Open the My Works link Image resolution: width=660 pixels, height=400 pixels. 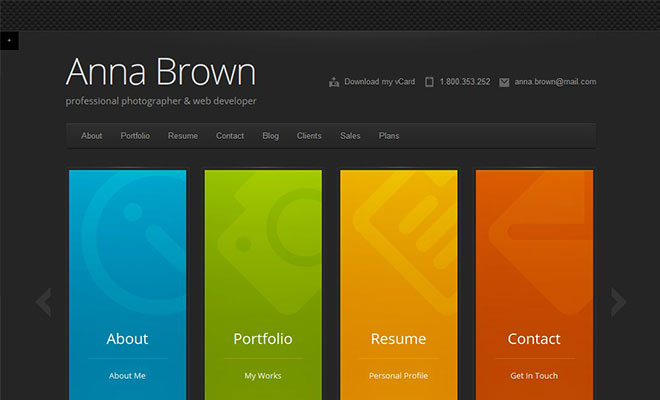[x=263, y=376]
